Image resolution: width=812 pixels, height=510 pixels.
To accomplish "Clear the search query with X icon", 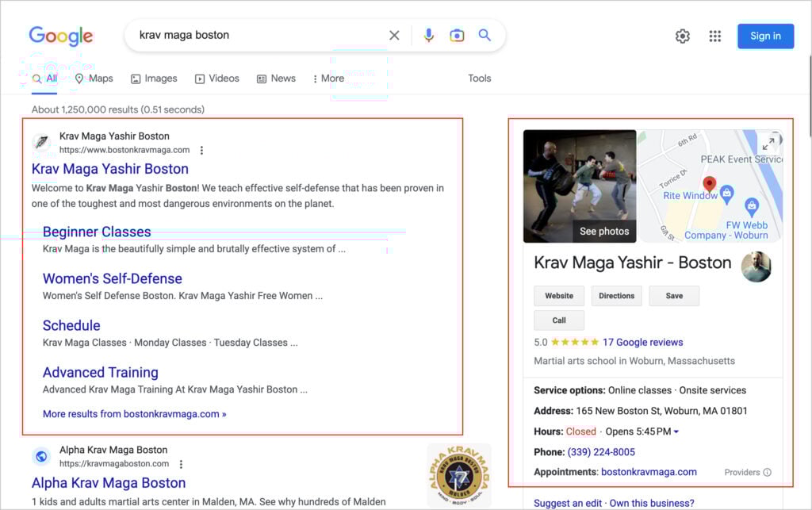I will [394, 35].
